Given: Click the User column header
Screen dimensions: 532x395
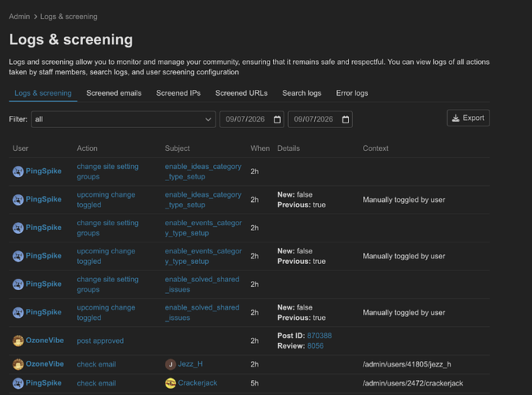Looking at the screenshot, I should click(21, 149).
